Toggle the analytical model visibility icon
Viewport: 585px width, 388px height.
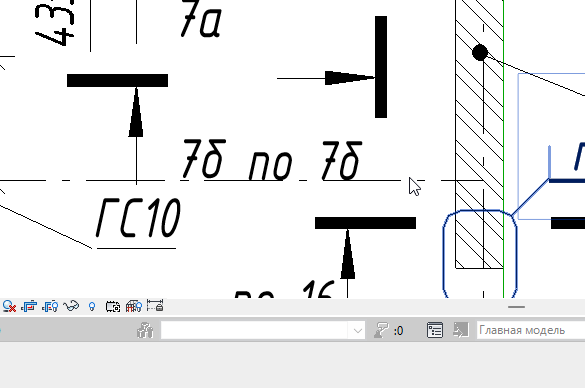pyautogui.click(x=134, y=307)
